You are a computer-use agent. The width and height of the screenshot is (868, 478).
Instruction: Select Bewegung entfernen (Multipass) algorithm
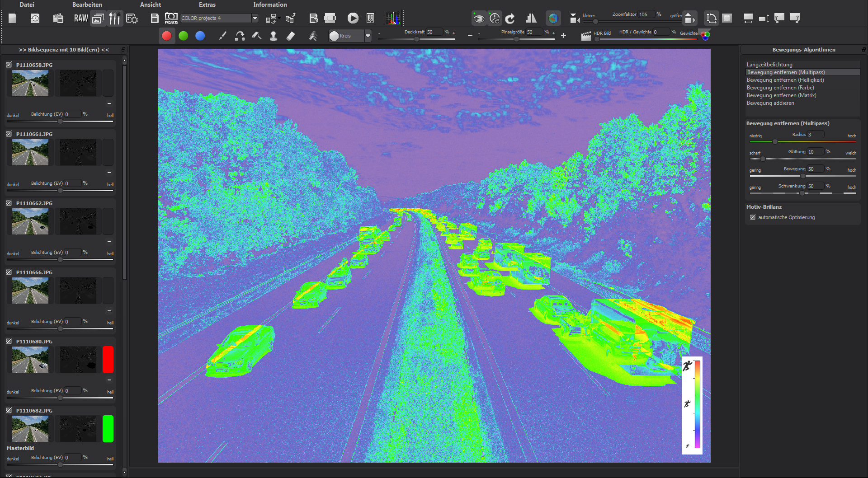tap(802, 72)
